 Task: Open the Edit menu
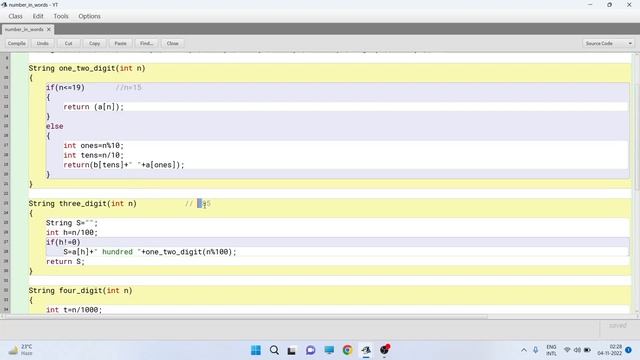(x=38, y=16)
